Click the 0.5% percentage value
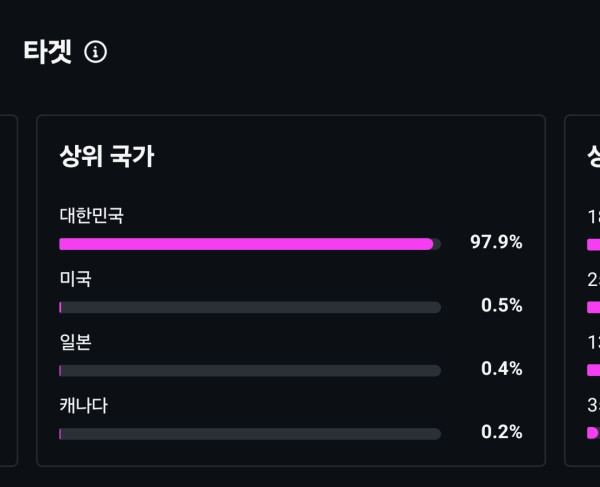 pyautogui.click(x=502, y=305)
